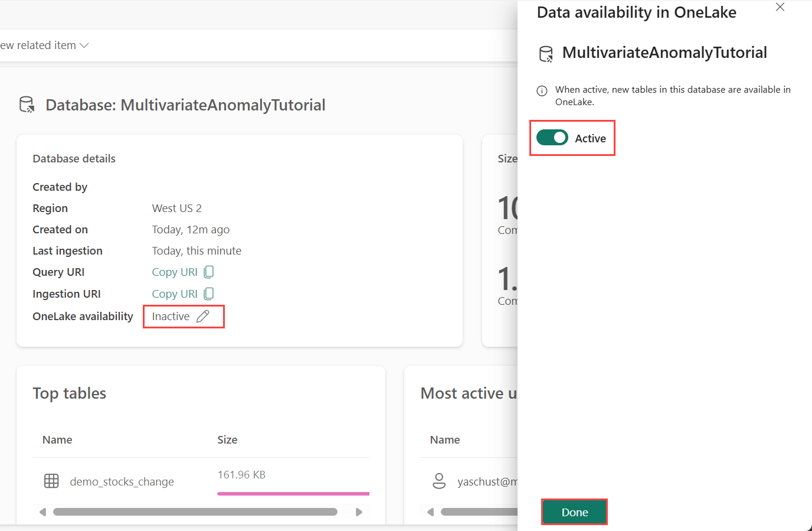Image resolution: width=812 pixels, height=531 pixels.
Task: Copy the Ingestion URI link
Action: pos(175,294)
